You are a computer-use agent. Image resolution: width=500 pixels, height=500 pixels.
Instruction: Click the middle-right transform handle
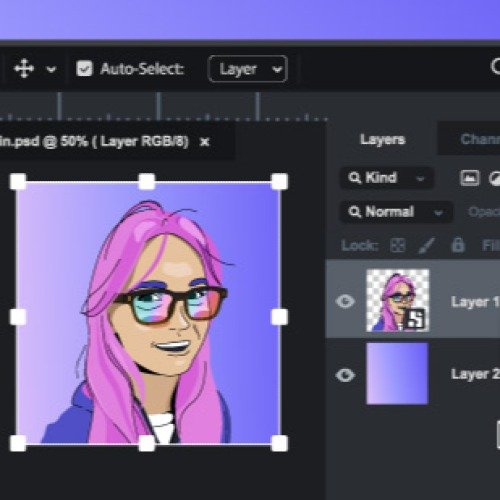[280, 317]
